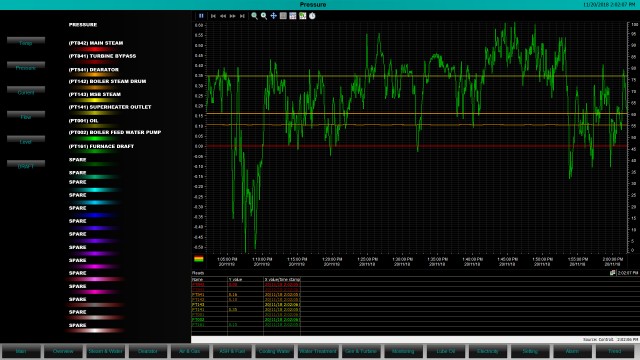Click the small icon beside the ruler time
640x360 pixels.
point(613,273)
